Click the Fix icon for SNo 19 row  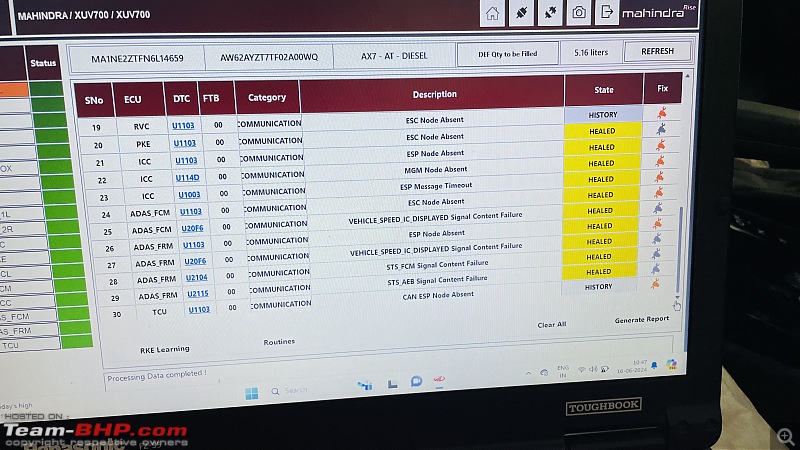pyautogui.click(x=662, y=112)
